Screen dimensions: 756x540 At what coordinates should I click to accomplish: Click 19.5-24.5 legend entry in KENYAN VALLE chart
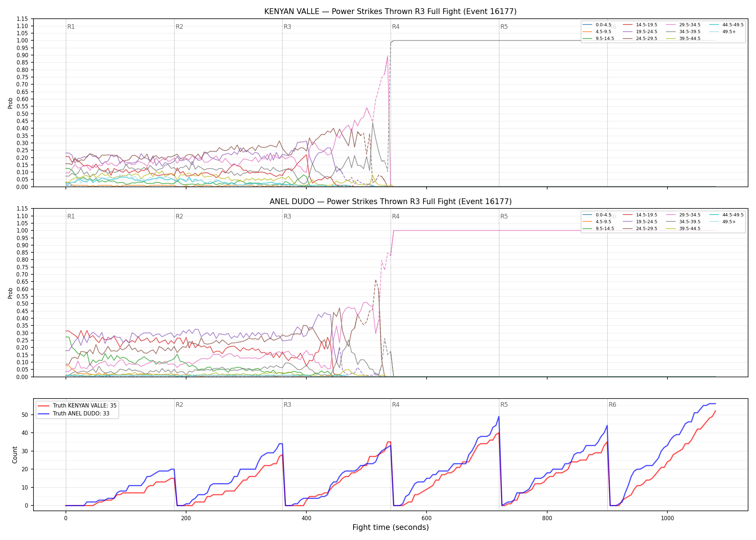coord(640,32)
